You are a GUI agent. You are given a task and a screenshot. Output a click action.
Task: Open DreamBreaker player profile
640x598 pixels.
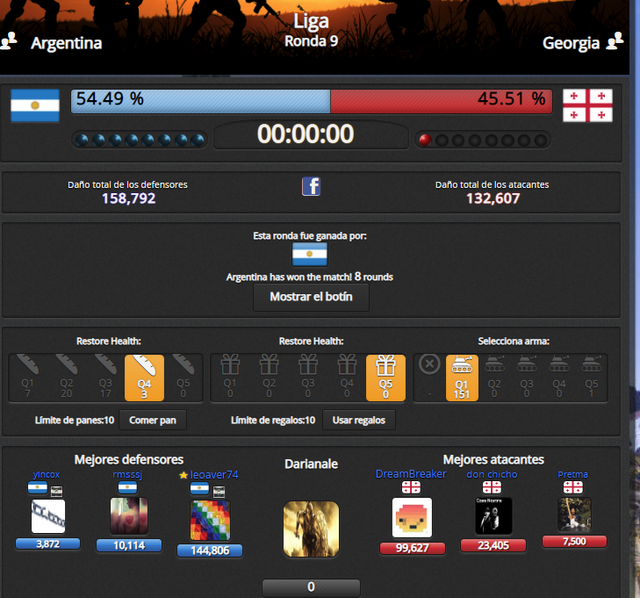point(411,474)
